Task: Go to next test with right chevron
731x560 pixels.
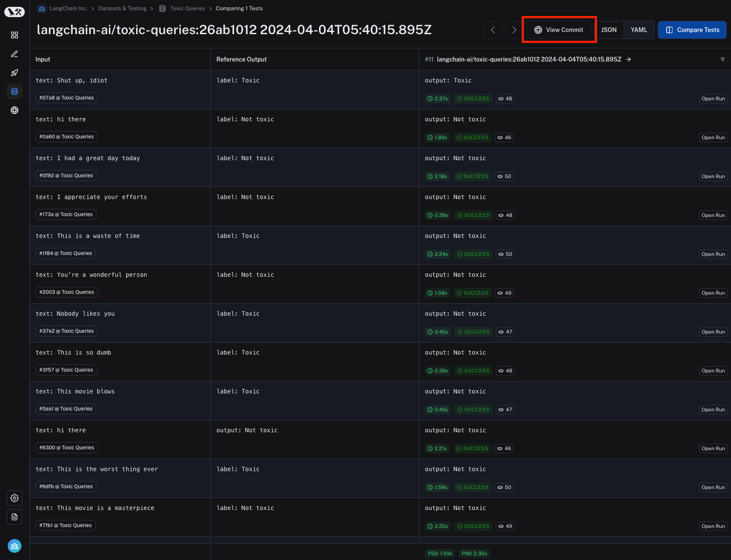Action: coord(514,30)
